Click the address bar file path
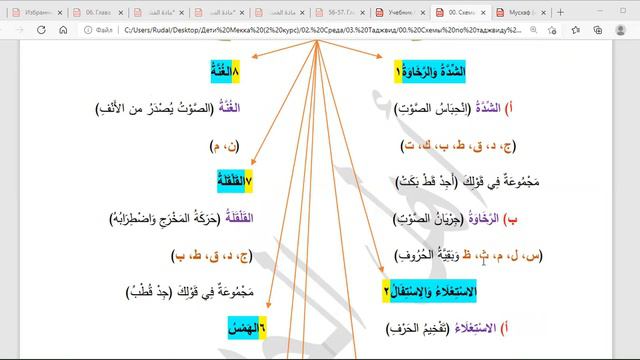This screenshot has height=360, width=640. pyautogui.click(x=322, y=30)
